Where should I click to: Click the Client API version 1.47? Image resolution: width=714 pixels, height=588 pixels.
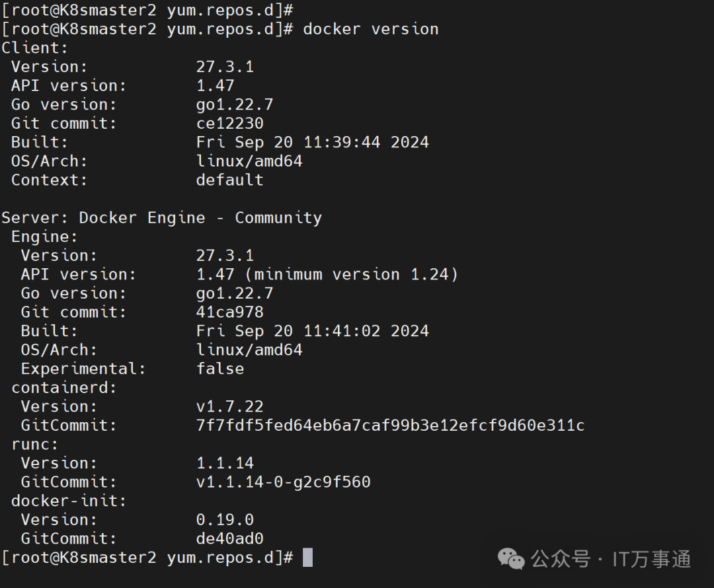[216, 86]
